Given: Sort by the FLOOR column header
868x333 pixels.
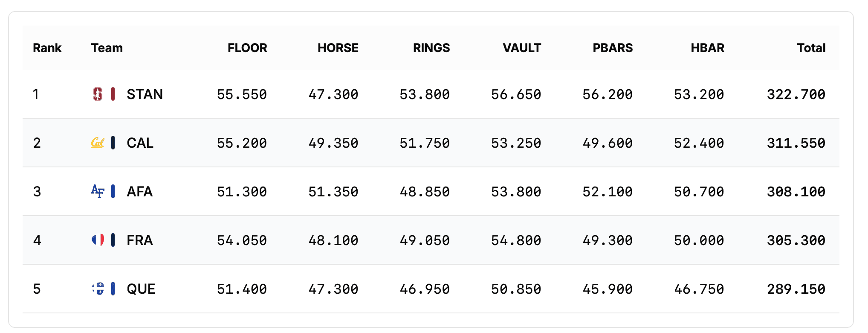Looking at the screenshot, I should [x=247, y=48].
